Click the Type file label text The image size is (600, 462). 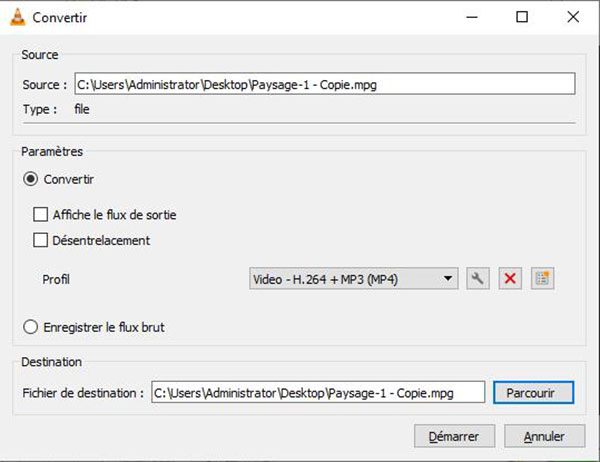pos(81,109)
